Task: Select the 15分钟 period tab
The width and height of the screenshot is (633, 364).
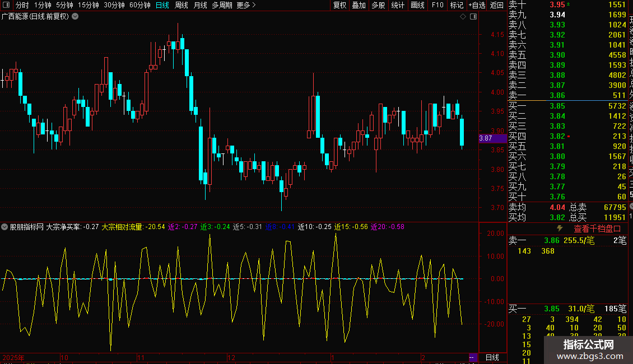Action: click(x=89, y=5)
